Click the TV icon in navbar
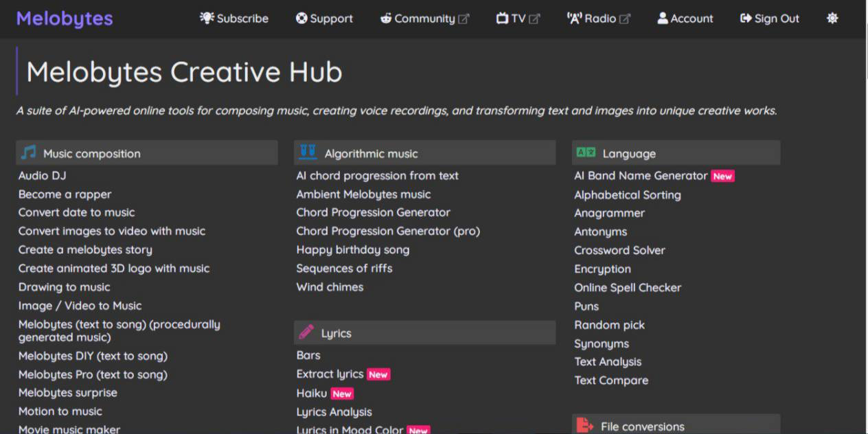 pos(502,19)
